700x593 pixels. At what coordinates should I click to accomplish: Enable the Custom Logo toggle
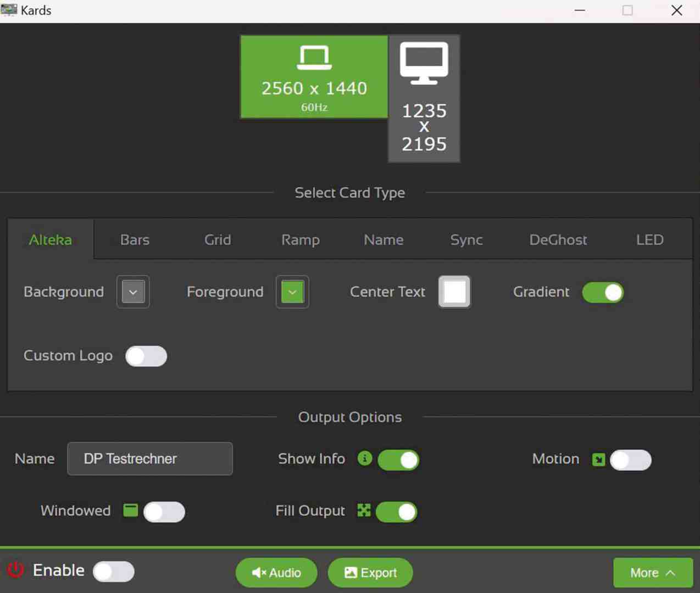point(146,356)
